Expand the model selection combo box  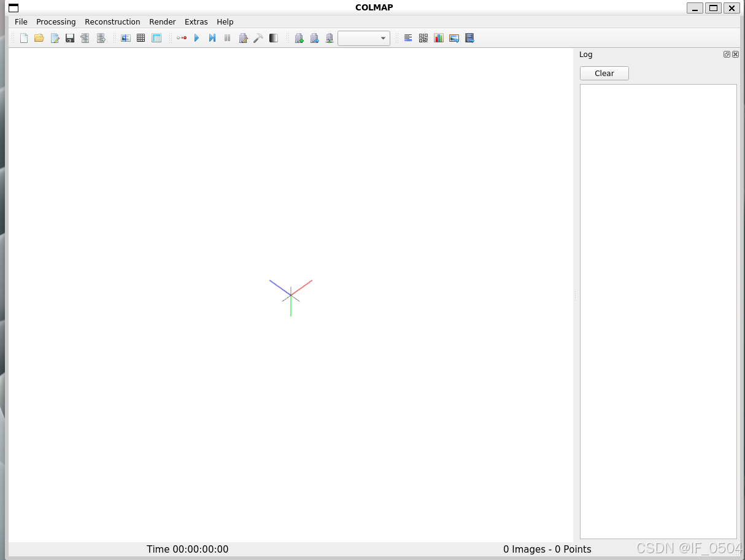click(x=364, y=38)
